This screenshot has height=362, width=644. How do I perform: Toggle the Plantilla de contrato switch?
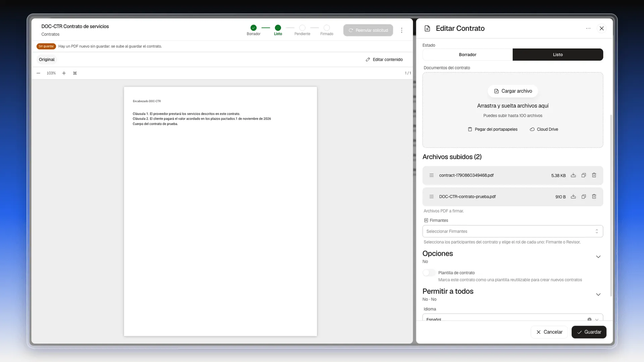point(429,273)
